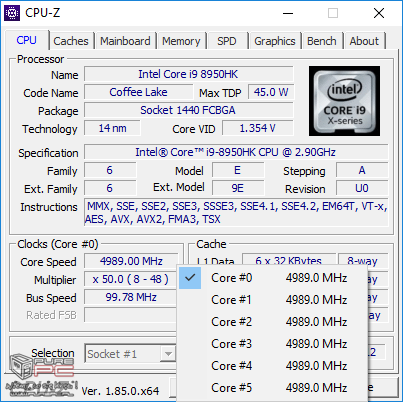403x402 pixels.
Task: Click the Coffee Lake code name value
Action: (x=138, y=92)
